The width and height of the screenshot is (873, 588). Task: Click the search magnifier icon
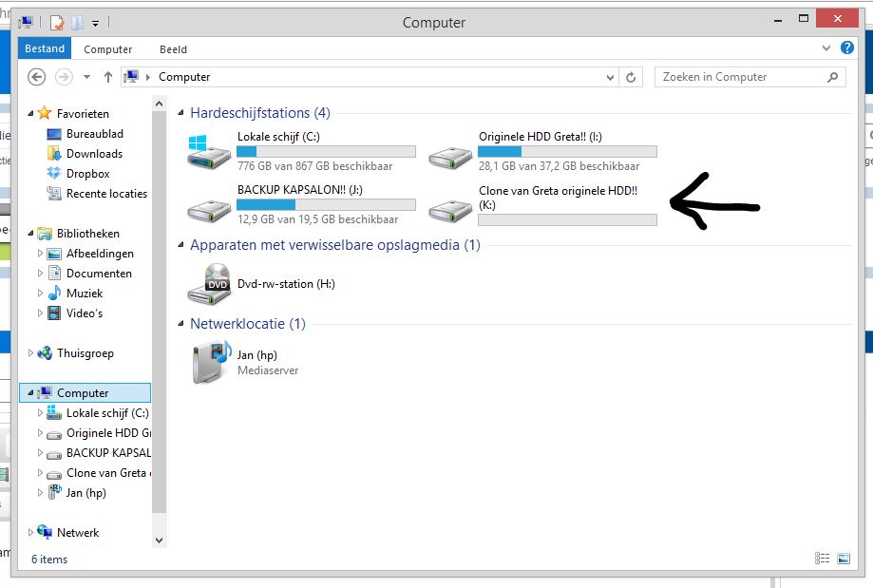tap(832, 77)
